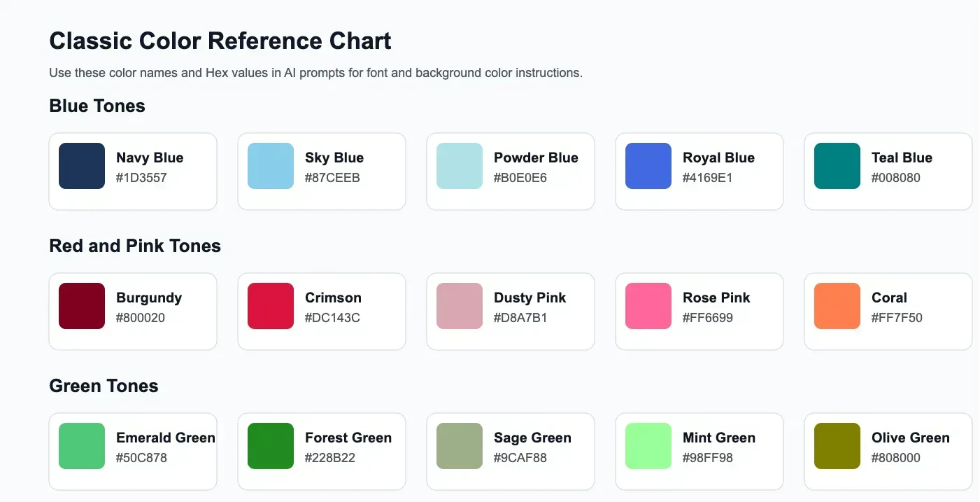Image resolution: width=980 pixels, height=502 pixels.
Task: Click the Powder Blue name label
Action: (536, 158)
